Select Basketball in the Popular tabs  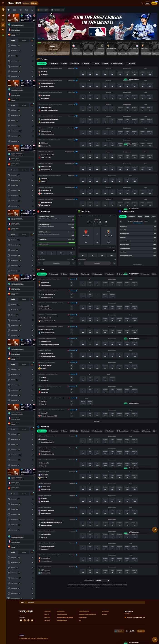[53, 63]
